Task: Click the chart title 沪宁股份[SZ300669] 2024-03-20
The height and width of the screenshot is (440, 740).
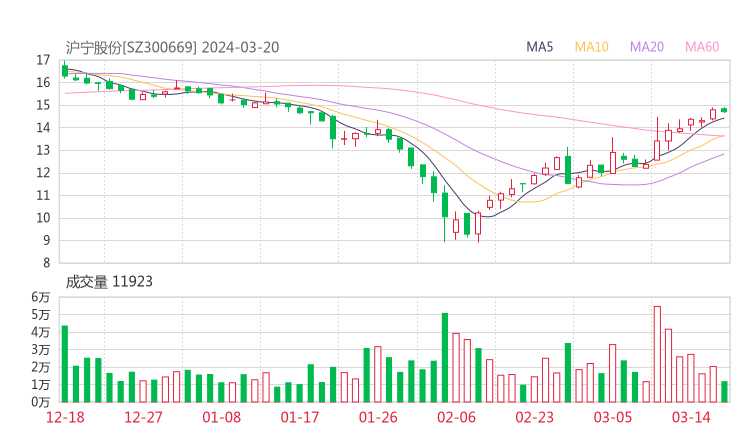Action: pyautogui.click(x=172, y=47)
